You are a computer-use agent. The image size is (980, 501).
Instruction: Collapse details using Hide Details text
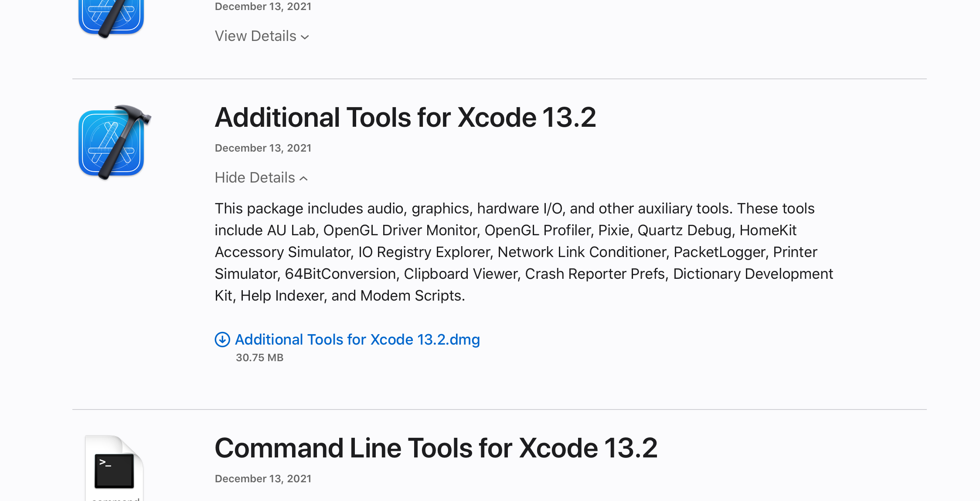point(255,178)
